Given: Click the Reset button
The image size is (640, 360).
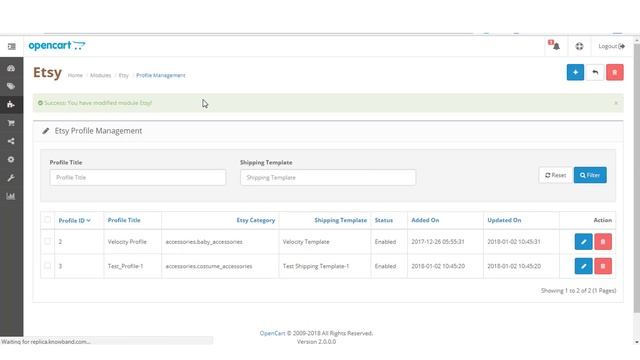Looking at the screenshot, I should point(556,175).
